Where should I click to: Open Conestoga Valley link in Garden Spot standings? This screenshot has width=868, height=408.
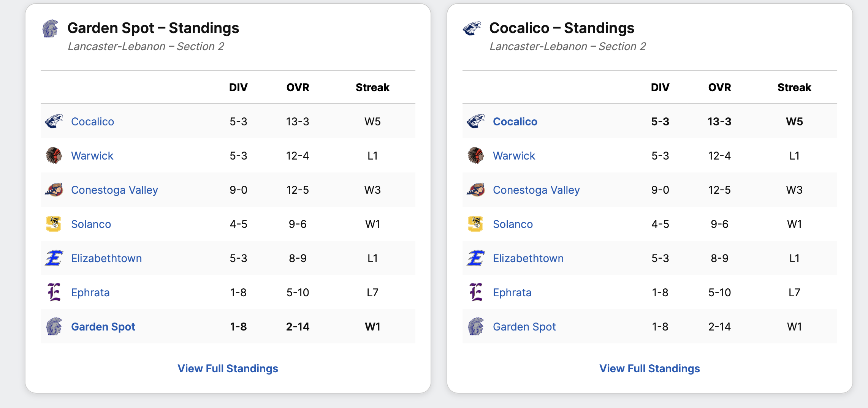[x=114, y=190]
